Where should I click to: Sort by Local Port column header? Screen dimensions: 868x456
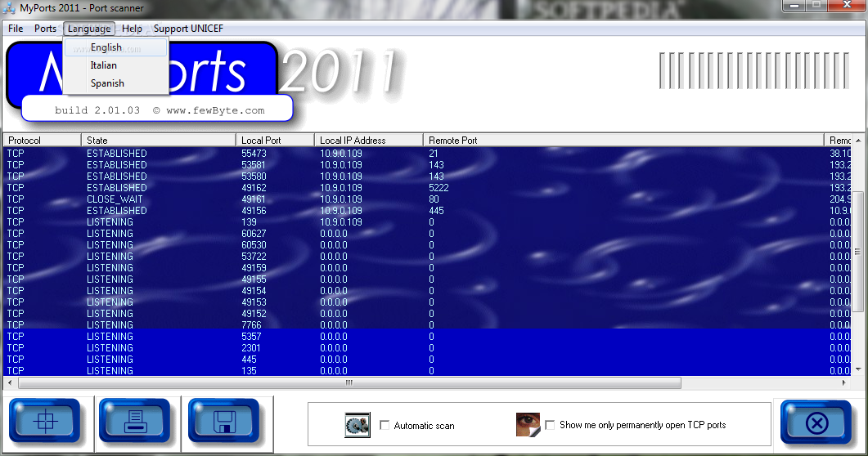(x=275, y=141)
